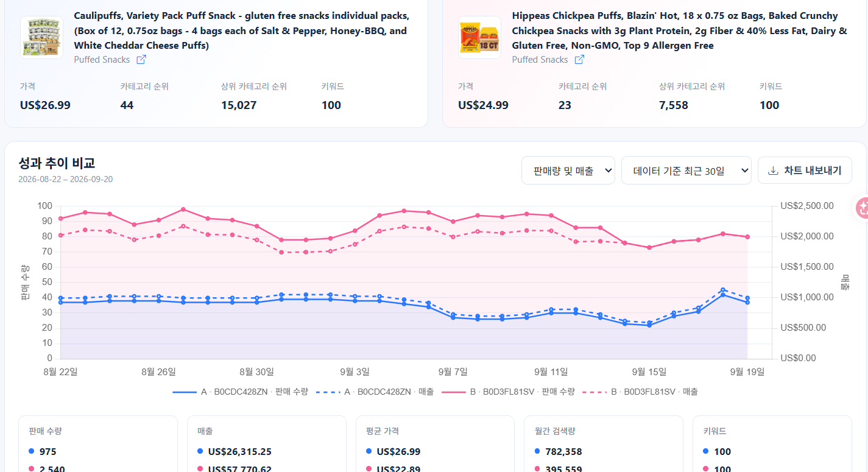The image size is (868, 472).
Task: Click the pink floating widget icon at right edge
Action: tap(862, 208)
